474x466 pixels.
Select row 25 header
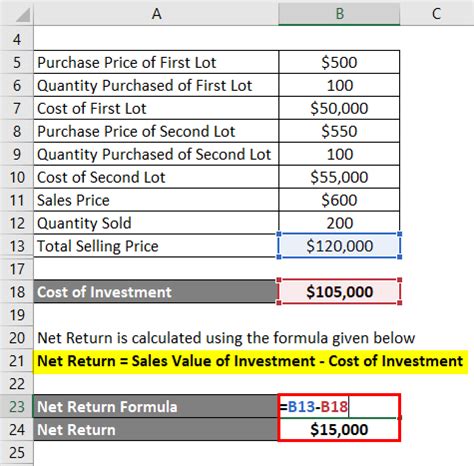(x=17, y=453)
